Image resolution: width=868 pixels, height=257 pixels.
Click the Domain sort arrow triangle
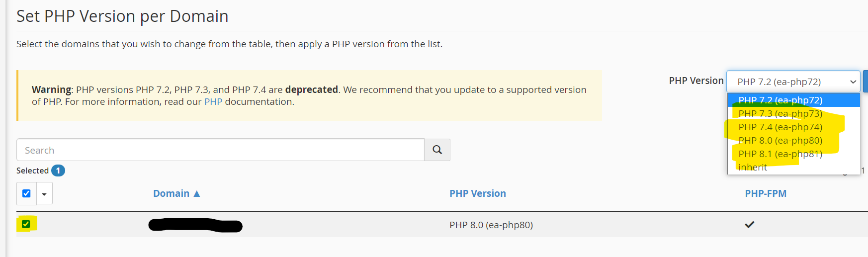[197, 193]
